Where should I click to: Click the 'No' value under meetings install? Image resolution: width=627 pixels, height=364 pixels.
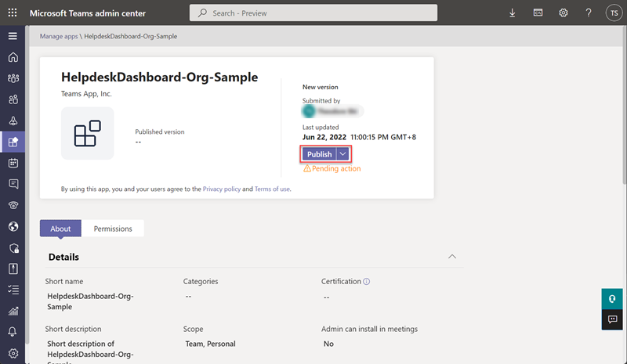(328, 344)
